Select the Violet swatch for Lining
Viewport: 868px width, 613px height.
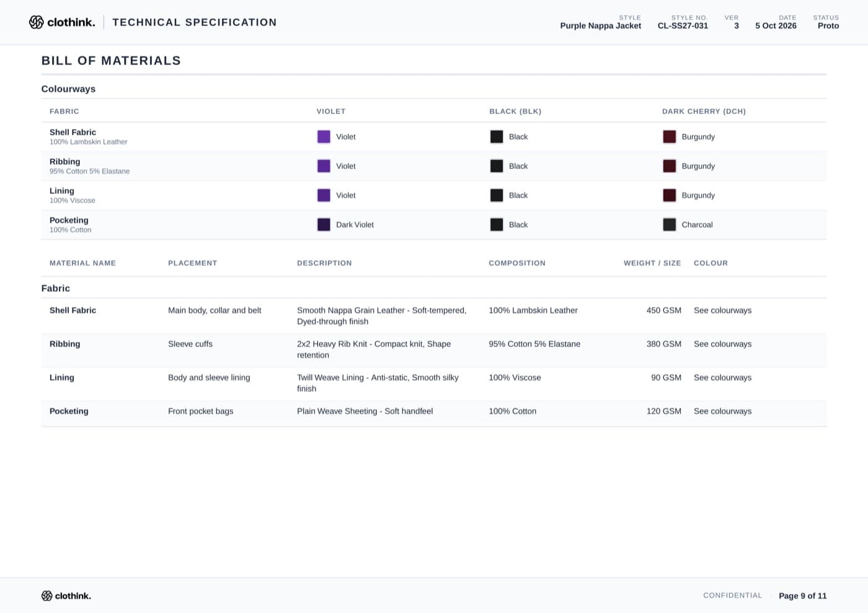pyautogui.click(x=324, y=195)
